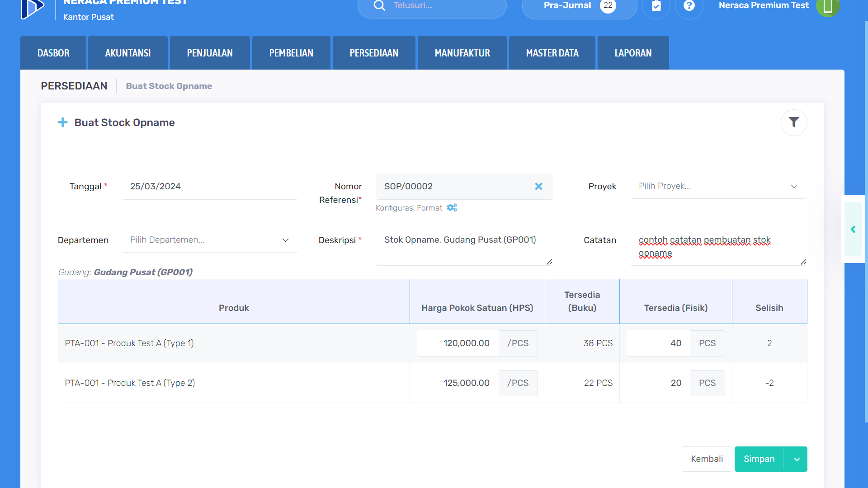Click the search magnifier icon
Screen dimensions: 868x488
click(x=379, y=5)
